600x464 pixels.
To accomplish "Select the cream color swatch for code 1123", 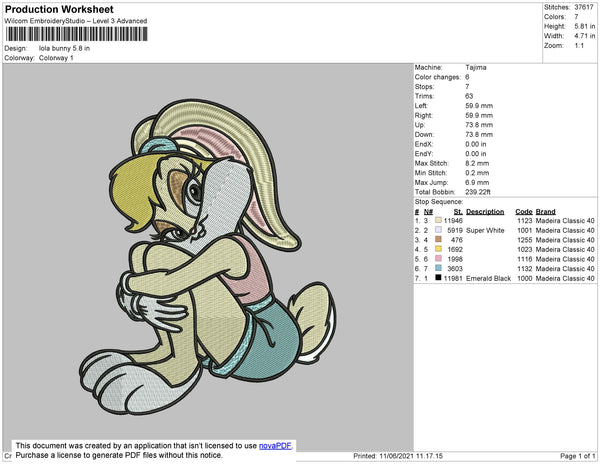I will pyautogui.click(x=439, y=220).
